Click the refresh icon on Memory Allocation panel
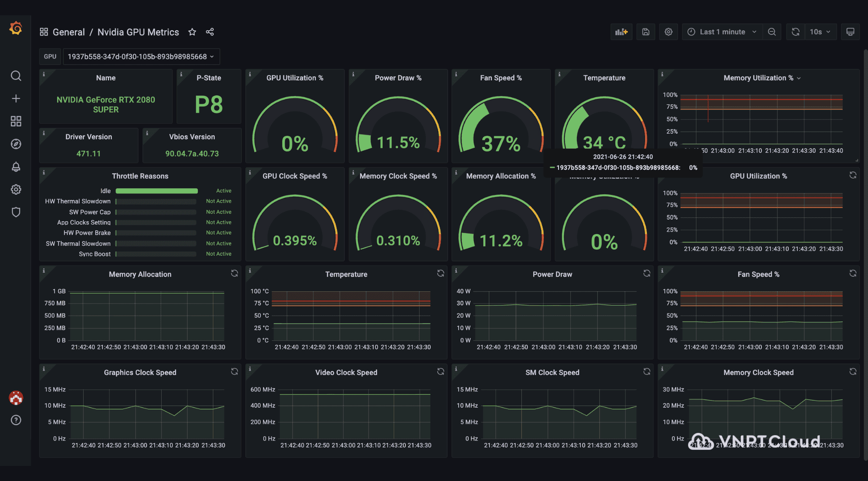 (x=234, y=273)
